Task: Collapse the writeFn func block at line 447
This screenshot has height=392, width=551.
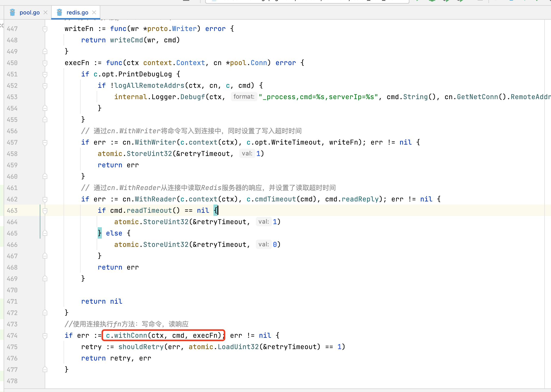Action: [x=45, y=29]
